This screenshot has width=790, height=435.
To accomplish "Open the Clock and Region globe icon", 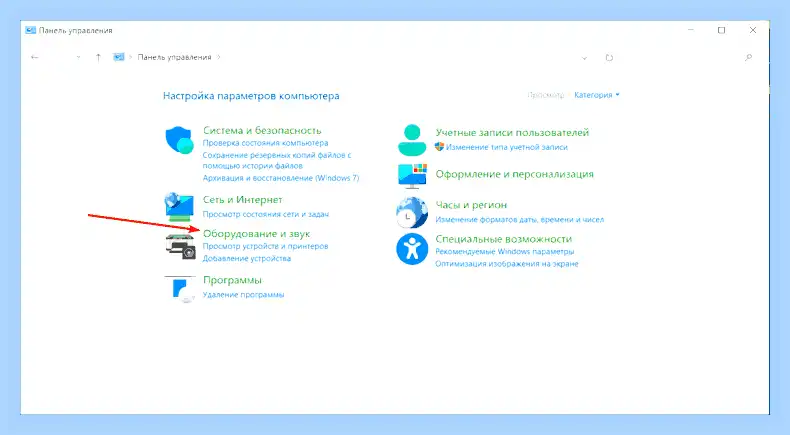I will point(412,212).
